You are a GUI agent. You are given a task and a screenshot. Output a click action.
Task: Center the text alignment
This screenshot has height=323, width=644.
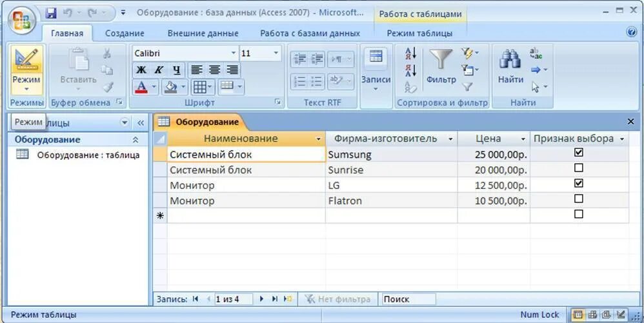pyautogui.click(x=214, y=70)
